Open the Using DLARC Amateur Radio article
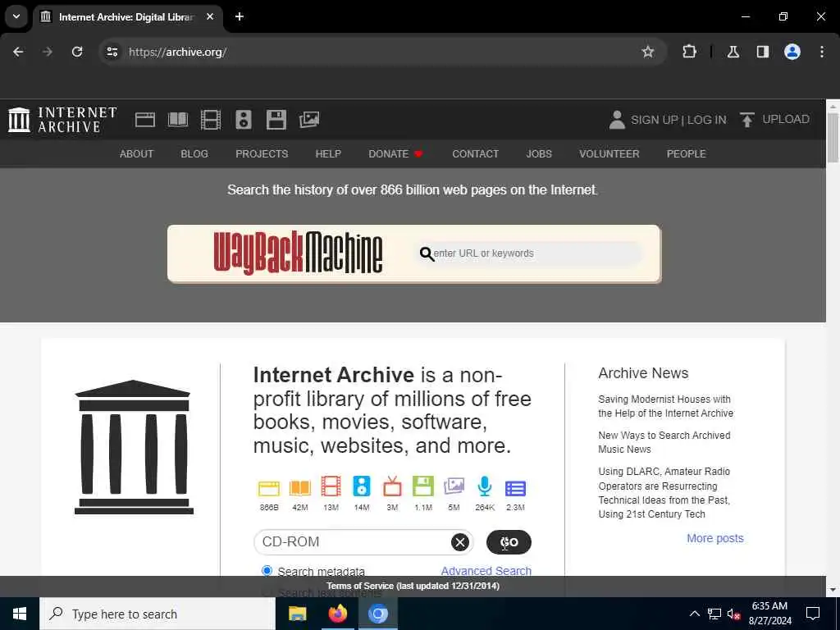 pos(664,493)
